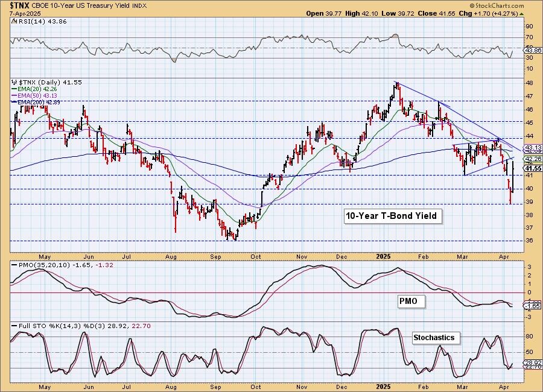Image resolution: width=543 pixels, height=392 pixels.
Task: Click the '2025' year label under price panel
Action: 383,257
